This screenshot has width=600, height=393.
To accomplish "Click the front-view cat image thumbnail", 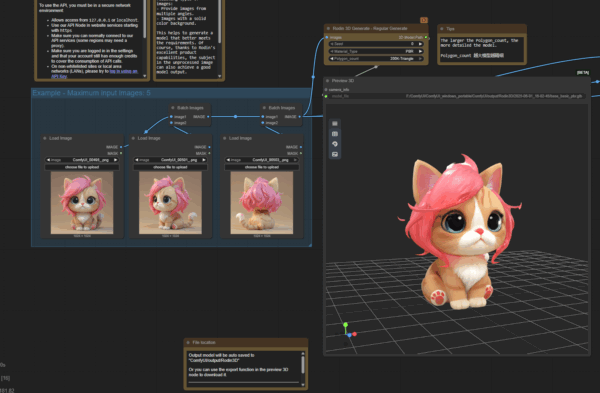I will pyautogui.click(x=82, y=203).
